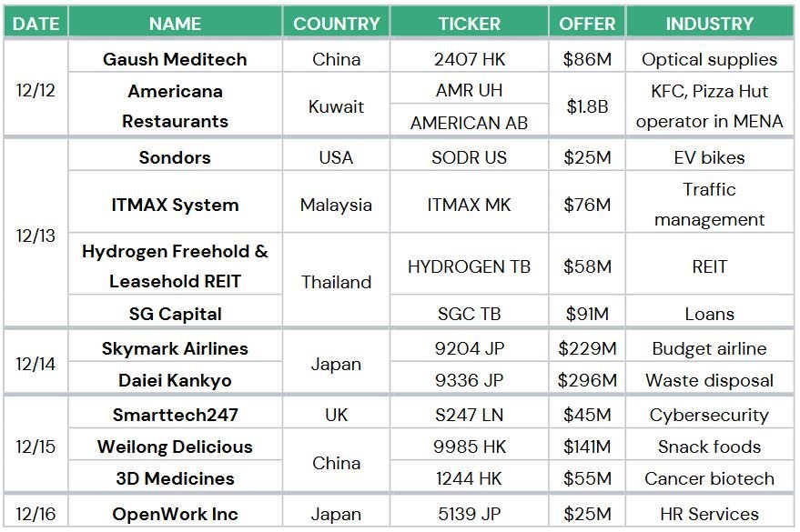The width and height of the screenshot is (800, 532).
Task: Select the NAME column header
Action: click(175, 24)
